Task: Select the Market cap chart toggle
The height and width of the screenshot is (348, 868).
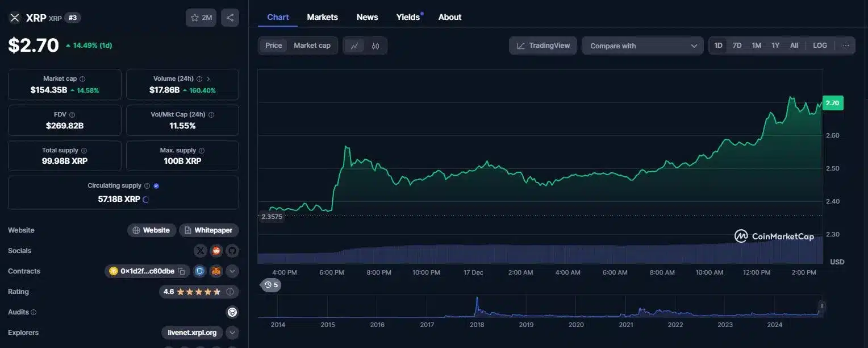Action: pyautogui.click(x=312, y=45)
